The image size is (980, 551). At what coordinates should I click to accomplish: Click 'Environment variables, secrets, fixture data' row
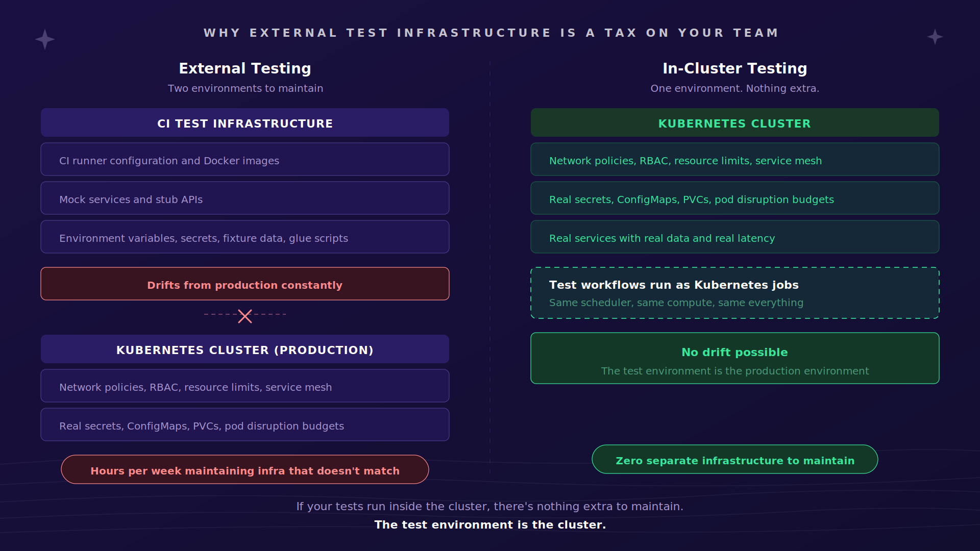coord(245,237)
